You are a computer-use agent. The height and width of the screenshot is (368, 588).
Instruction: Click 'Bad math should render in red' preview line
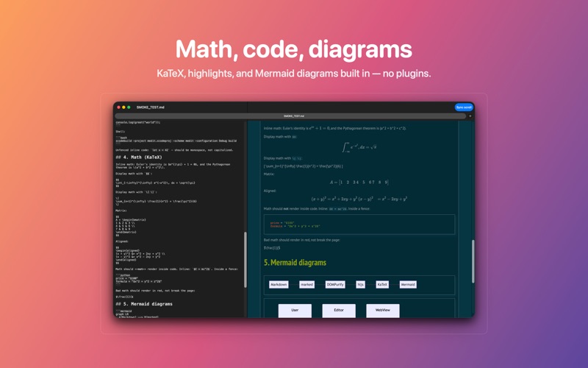(302, 240)
